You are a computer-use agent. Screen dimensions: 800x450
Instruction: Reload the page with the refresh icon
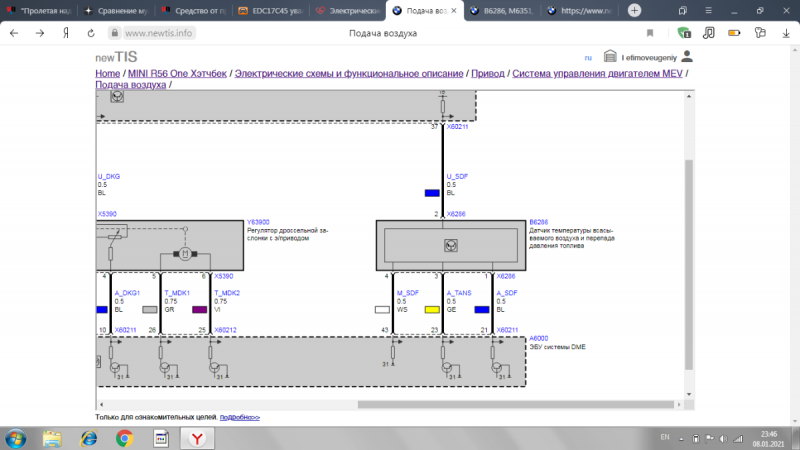(x=93, y=33)
